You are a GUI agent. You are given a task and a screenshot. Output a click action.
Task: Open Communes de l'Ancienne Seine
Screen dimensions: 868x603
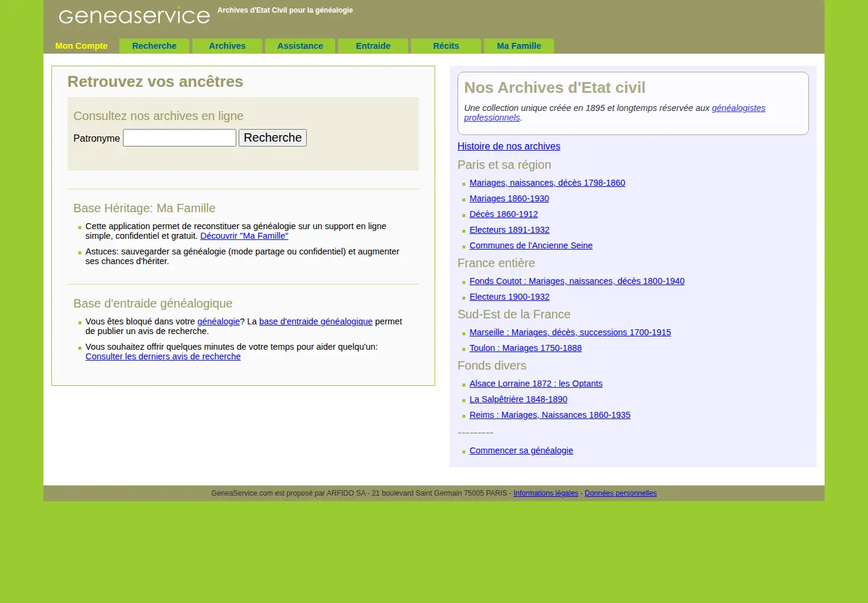(531, 245)
